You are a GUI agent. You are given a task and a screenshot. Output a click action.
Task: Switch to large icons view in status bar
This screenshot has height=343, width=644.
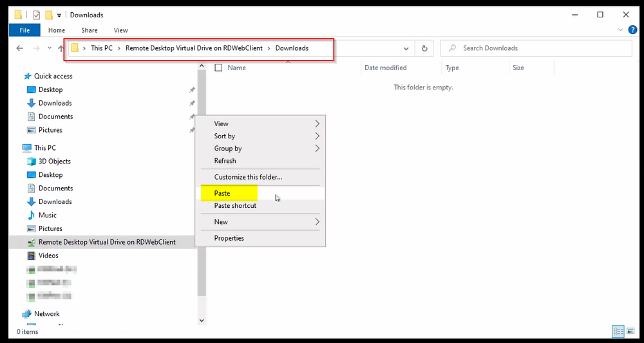pos(632,331)
